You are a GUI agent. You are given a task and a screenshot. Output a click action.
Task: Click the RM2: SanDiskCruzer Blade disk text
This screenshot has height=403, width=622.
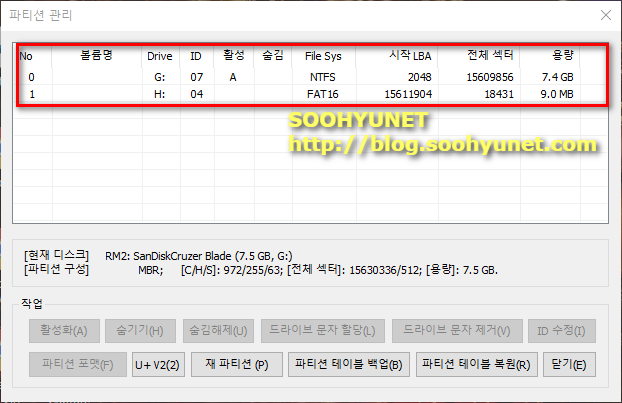(x=198, y=256)
